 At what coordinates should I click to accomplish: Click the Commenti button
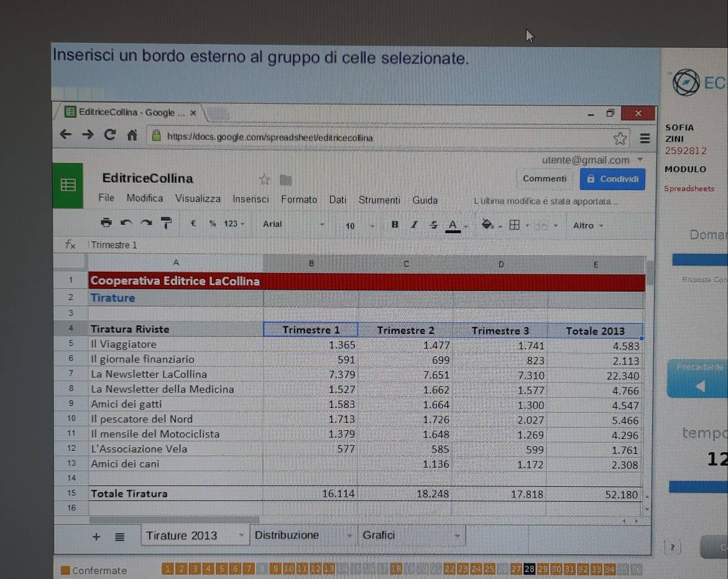pyautogui.click(x=545, y=178)
